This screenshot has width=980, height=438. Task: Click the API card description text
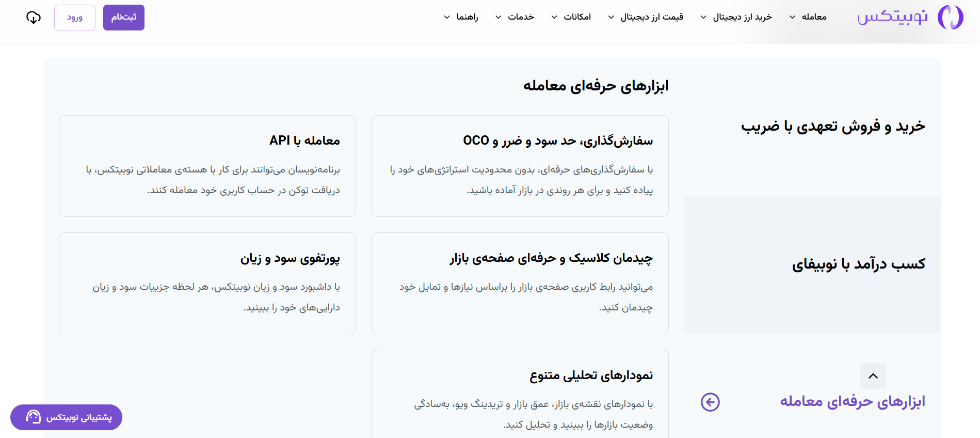pyautogui.click(x=213, y=180)
